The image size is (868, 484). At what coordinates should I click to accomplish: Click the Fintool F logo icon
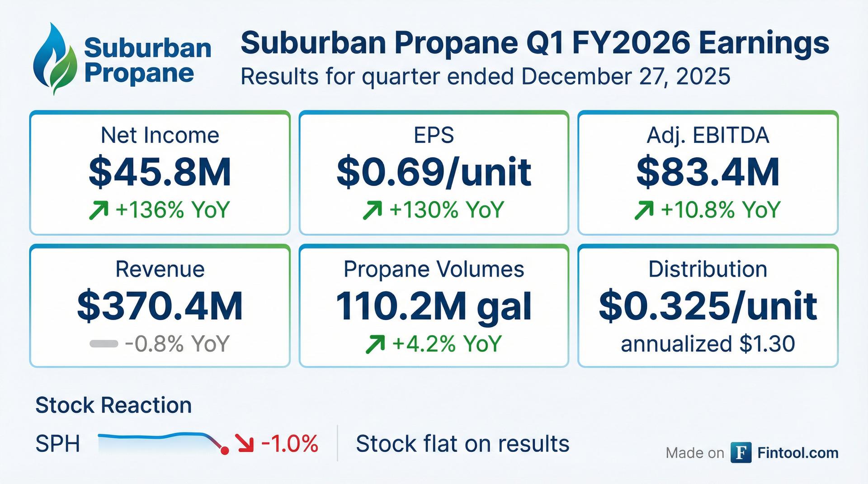pyautogui.click(x=741, y=453)
